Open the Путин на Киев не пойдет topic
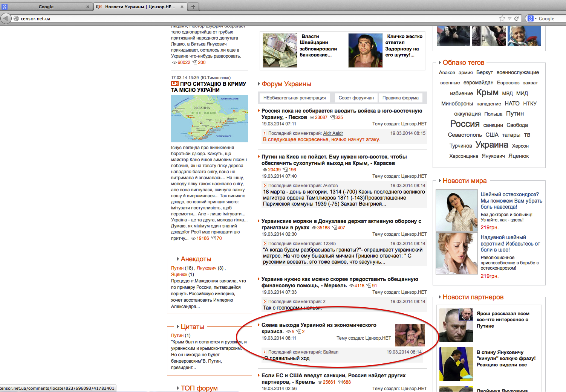 334,160
